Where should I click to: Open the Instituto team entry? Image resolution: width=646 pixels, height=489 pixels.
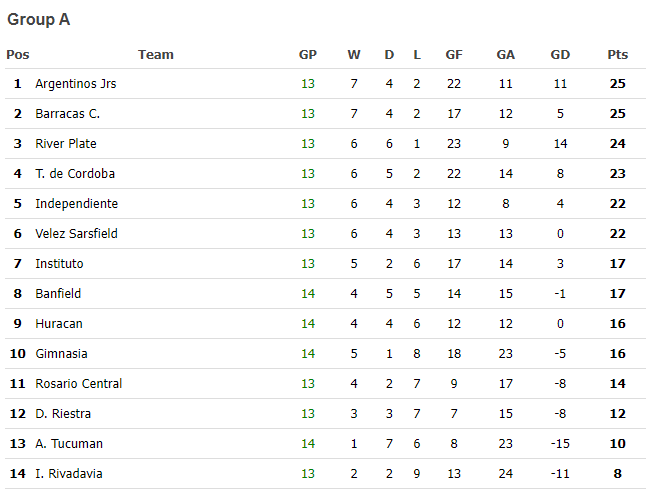pos(59,264)
